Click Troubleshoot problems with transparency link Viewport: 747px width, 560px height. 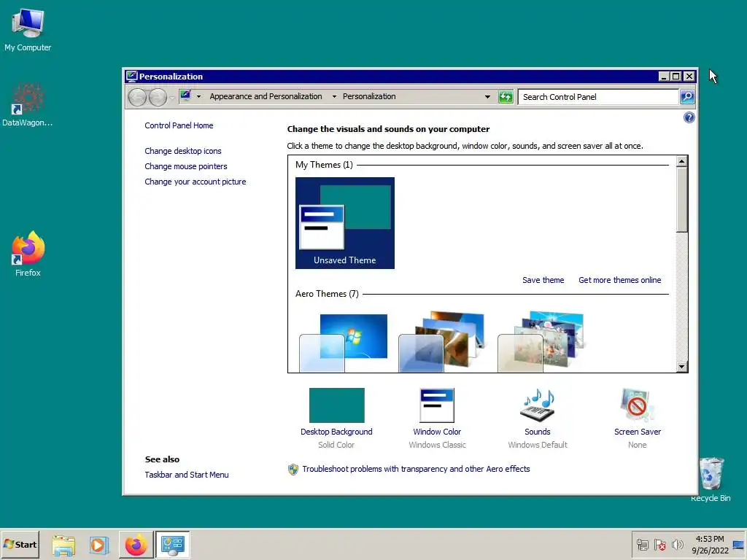(x=416, y=469)
